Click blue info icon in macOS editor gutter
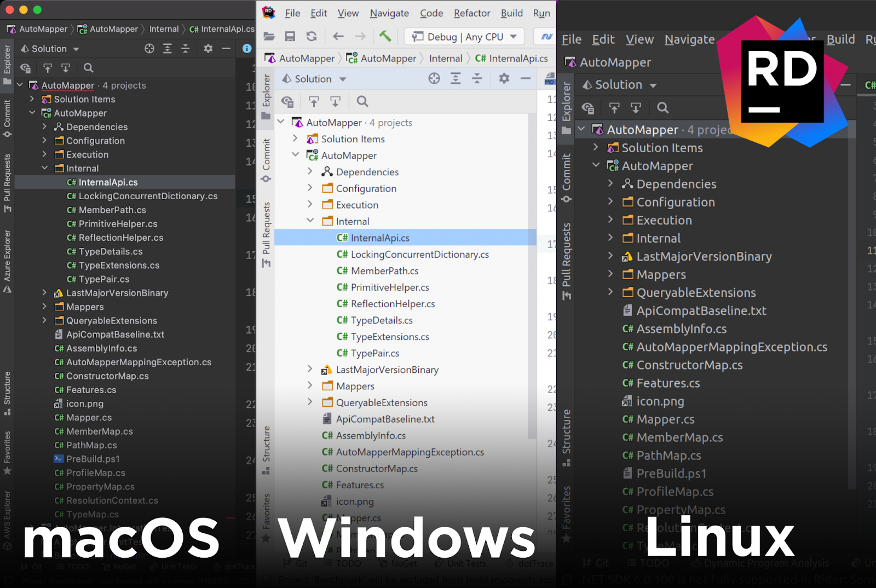The image size is (876, 588). tap(247, 49)
